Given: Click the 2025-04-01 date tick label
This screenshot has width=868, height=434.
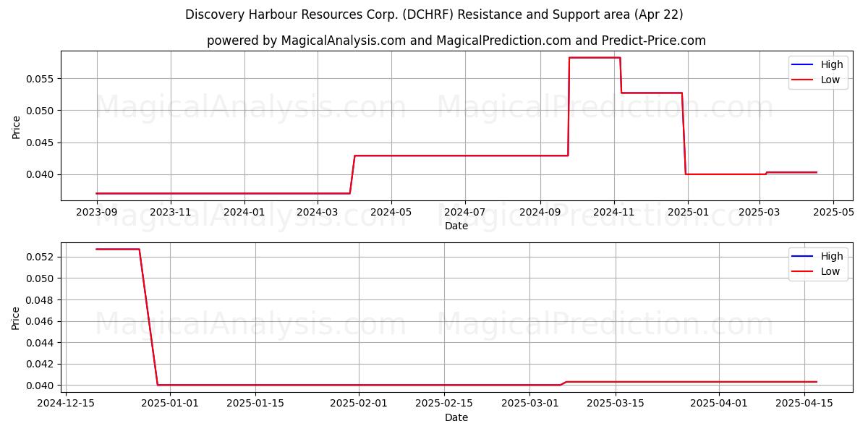Looking at the screenshot, I should point(719,404).
